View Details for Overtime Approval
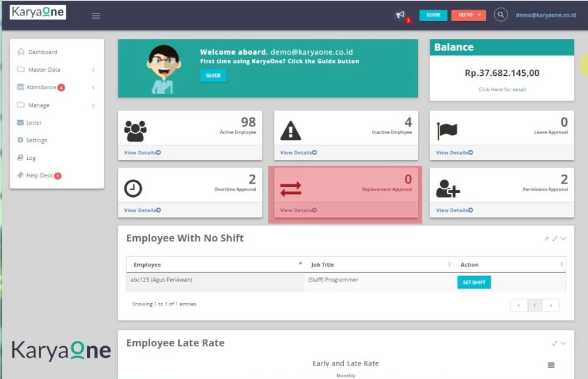588x379 pixels. pyautogui.click(x=143, y=210)
